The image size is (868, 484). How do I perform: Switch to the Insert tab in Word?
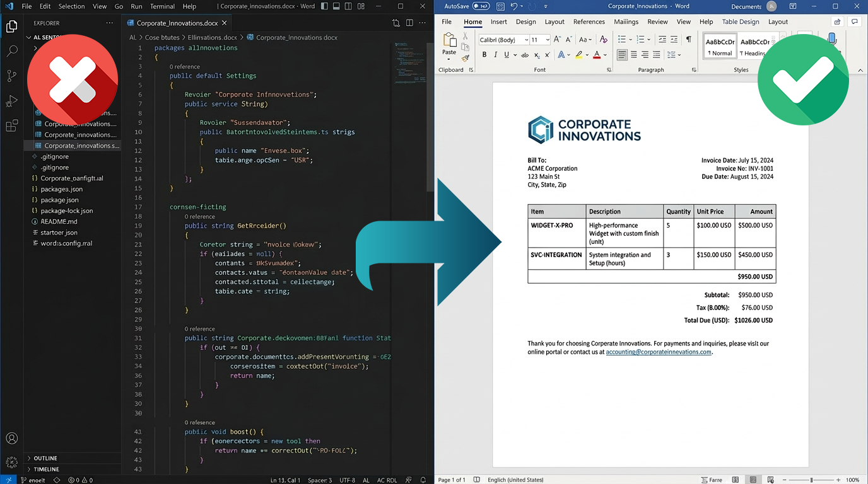[498, 21]
